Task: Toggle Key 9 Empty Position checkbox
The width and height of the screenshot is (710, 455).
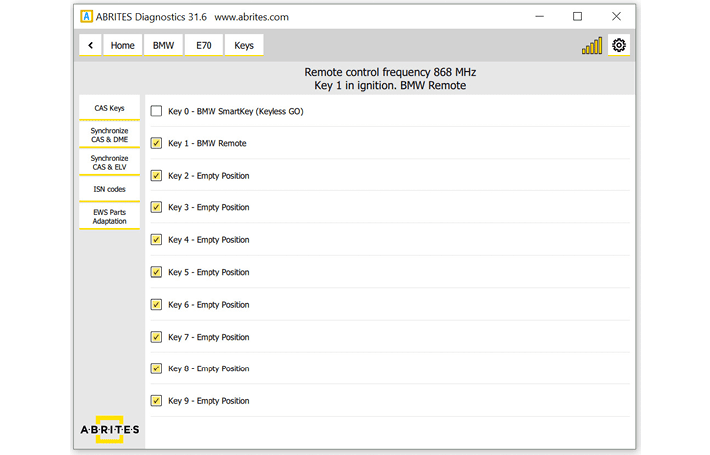Action: [156, 401]
